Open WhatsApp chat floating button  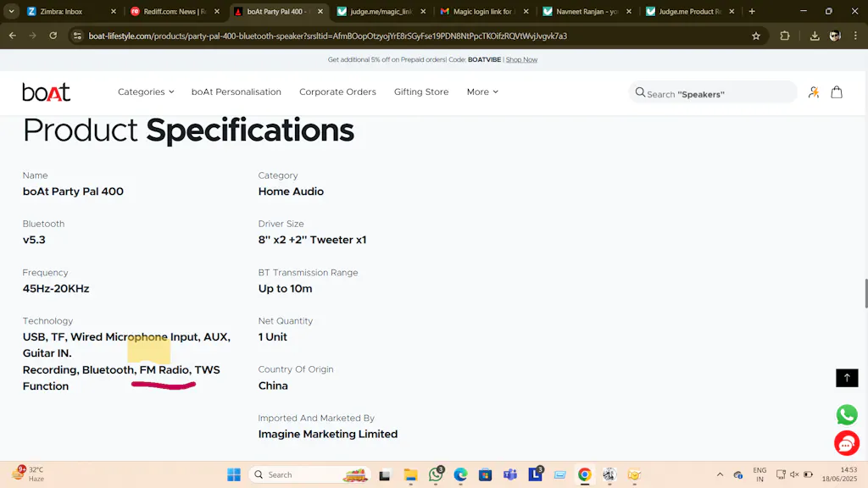pyautogui.click(x=846, y=414)
